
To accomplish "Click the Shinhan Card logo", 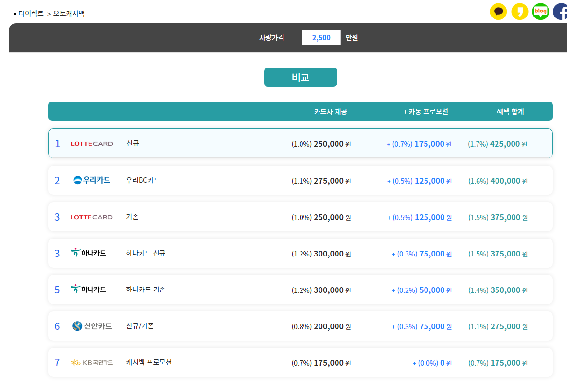I will tap(92, 326).
